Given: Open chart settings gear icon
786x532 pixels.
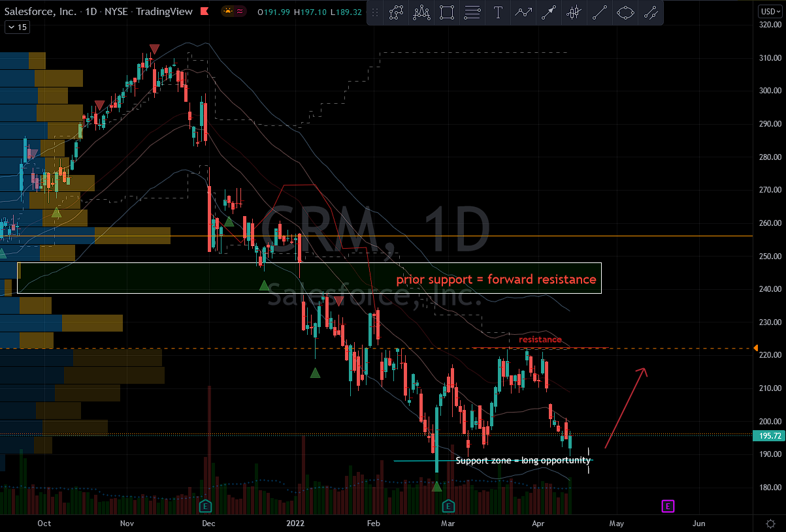Looking at the screenshot, I should [x=771, y=524].
